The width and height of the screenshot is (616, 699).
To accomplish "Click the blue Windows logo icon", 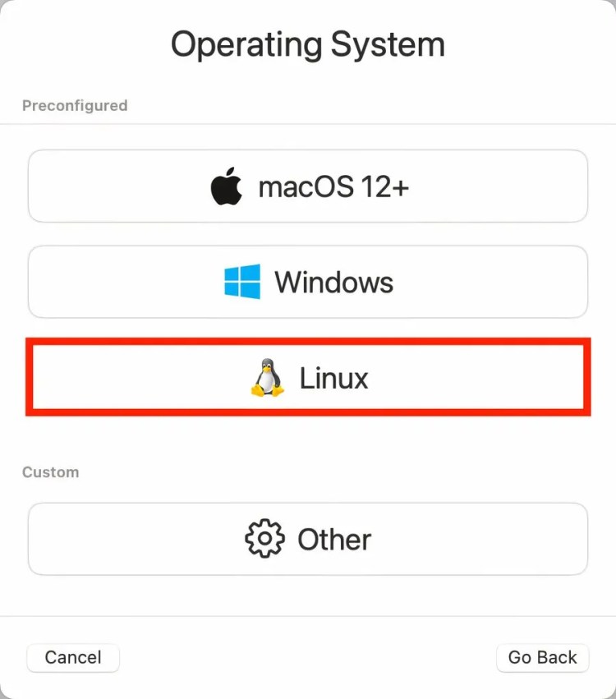I will (x=242, y=282).
